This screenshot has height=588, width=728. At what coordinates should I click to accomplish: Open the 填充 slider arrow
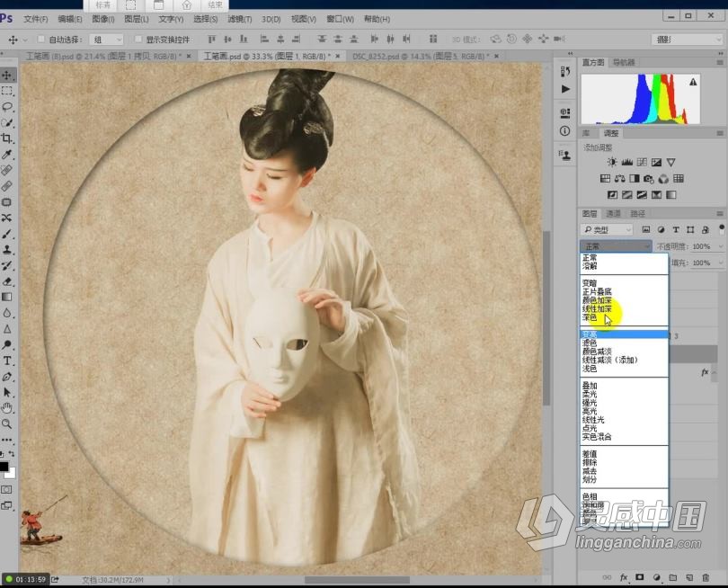coord(721,263)
